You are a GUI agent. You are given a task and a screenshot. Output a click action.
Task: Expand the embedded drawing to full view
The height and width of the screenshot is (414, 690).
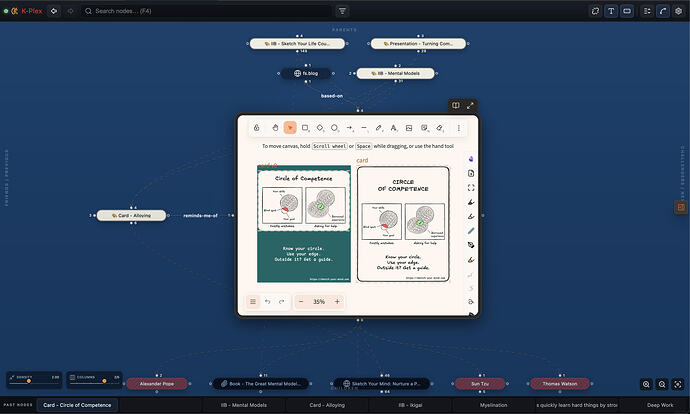pos(470,106)
